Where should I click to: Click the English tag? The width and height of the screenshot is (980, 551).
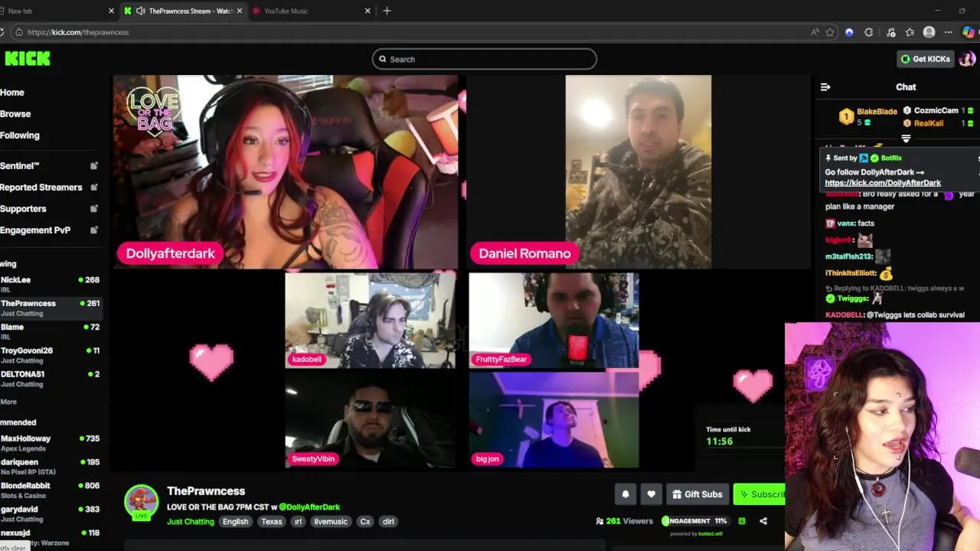coord(235,521)
